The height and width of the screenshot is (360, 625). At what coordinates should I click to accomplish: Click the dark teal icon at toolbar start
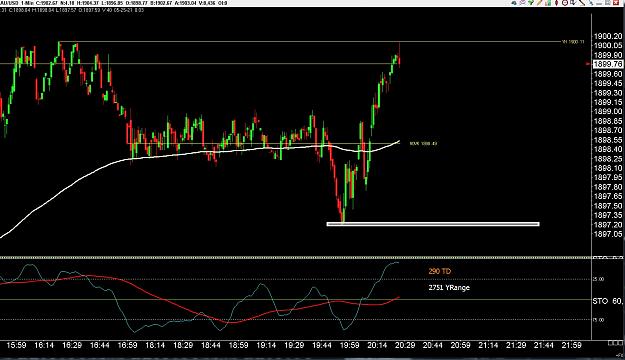[x=513, y=3]
